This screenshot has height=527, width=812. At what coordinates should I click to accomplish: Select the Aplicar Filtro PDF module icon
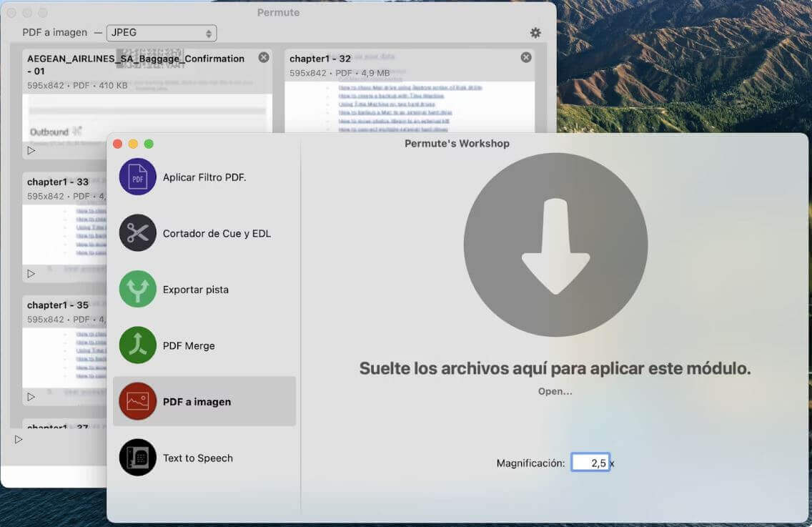pos(137,177)
